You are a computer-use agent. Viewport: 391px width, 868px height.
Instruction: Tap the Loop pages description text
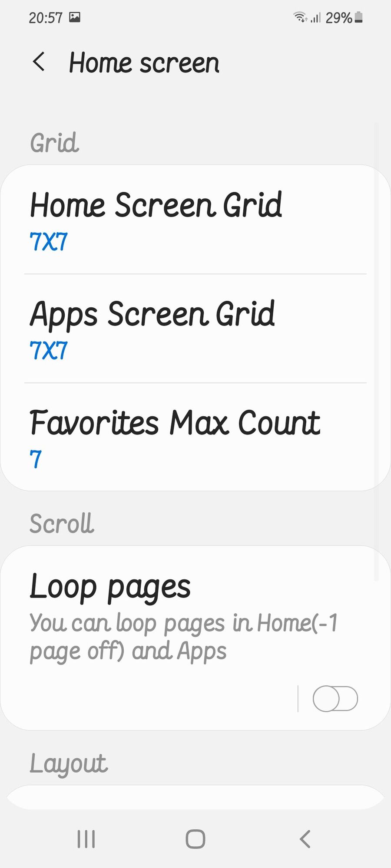(183, 637)
